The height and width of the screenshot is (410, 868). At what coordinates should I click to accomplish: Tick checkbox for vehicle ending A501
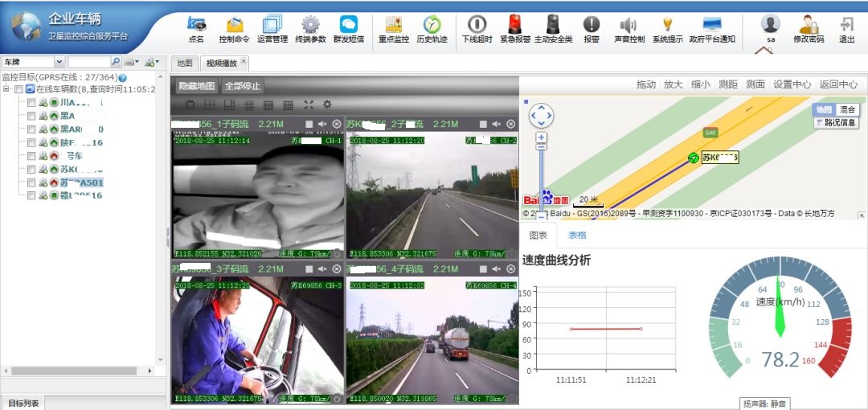pyautogui.click(x=31, y=182)
